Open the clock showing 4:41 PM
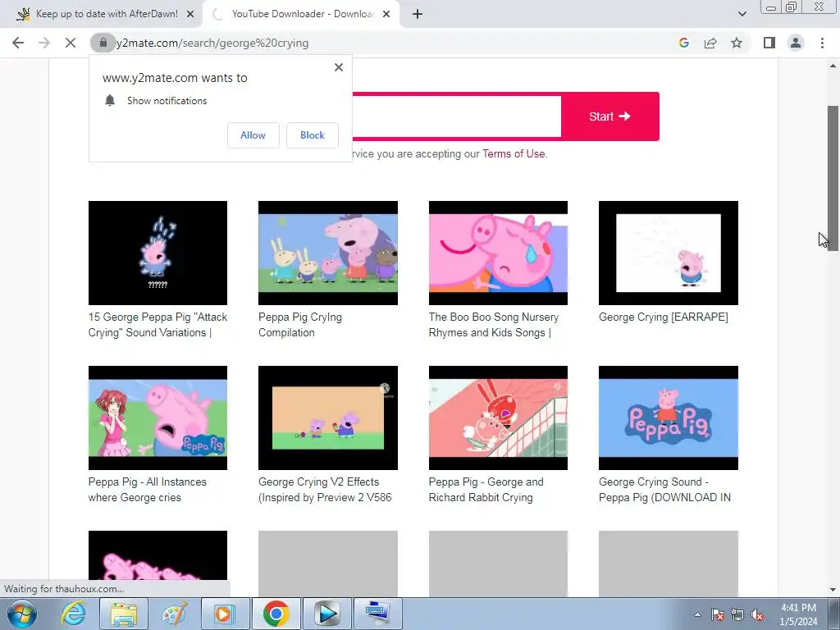Viewport: 840px width, 630px height. tap(798, 614)
